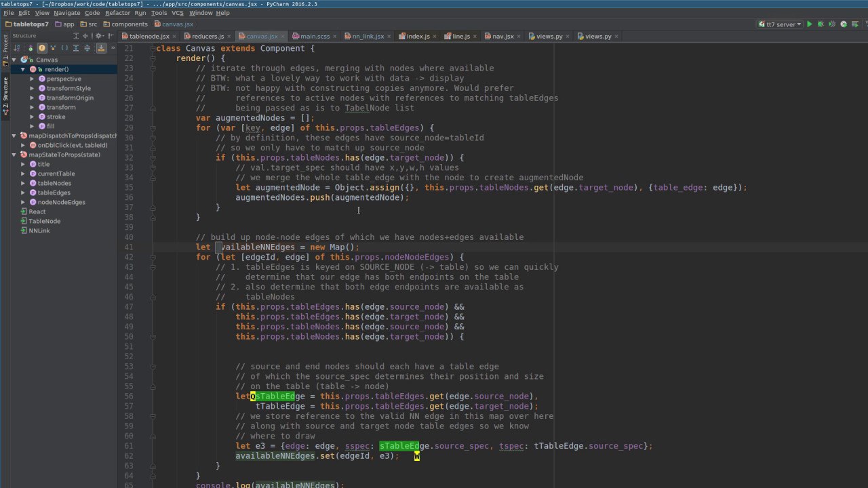Switch to reducers.js editor tab
Screen dimensions: 868x488
click(208, 36)
